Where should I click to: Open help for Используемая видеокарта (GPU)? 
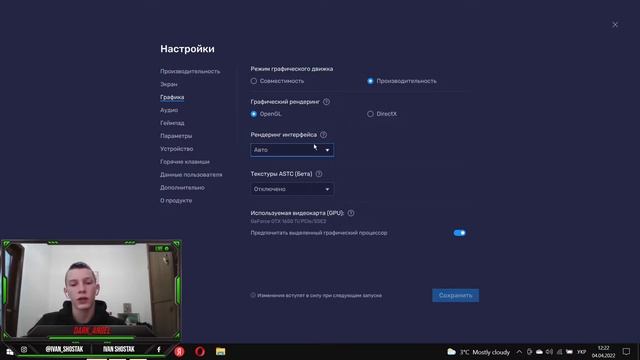click(351, 213)
